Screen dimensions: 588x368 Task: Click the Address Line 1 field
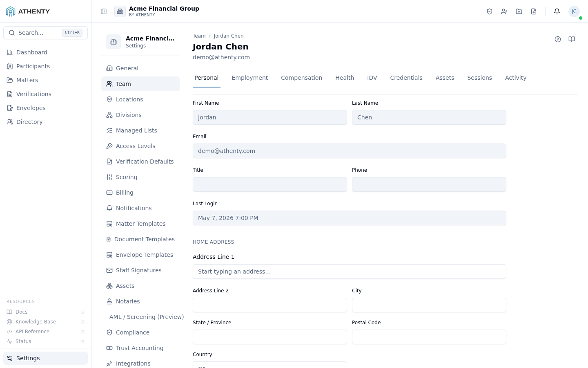click(x=350, y=272)
